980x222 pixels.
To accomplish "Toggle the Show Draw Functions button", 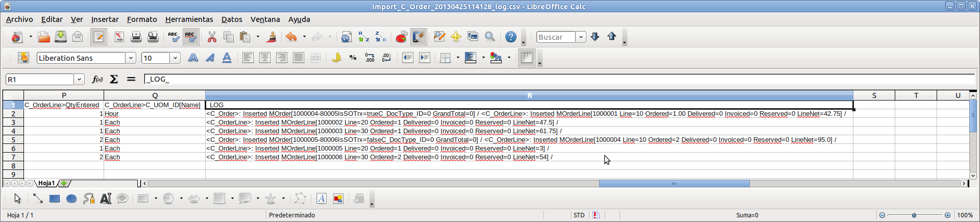I will pyautogui.click(x=419, y=37).
